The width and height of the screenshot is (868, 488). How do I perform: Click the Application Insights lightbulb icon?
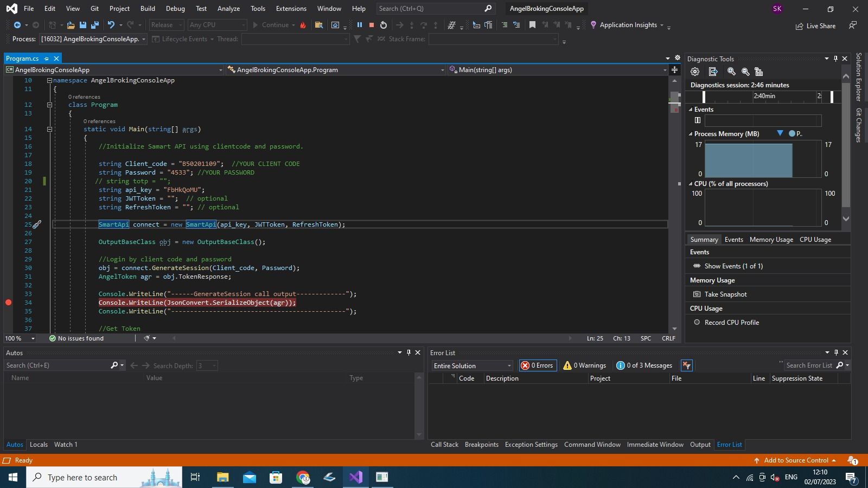[593, 25]
